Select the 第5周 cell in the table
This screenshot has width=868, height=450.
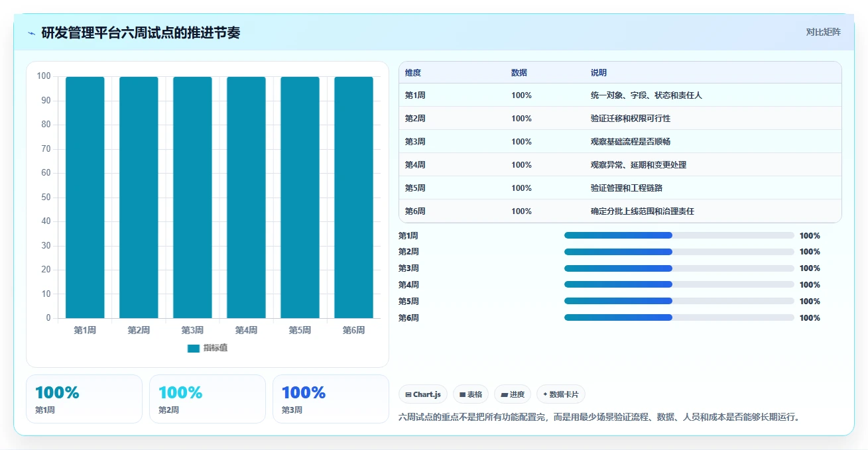click(x=415, y=188)
